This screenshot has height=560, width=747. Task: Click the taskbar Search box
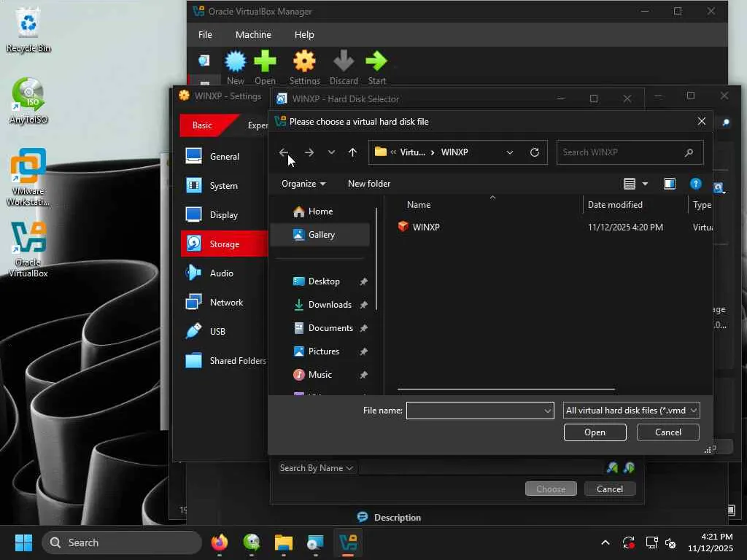pos(122,542)
